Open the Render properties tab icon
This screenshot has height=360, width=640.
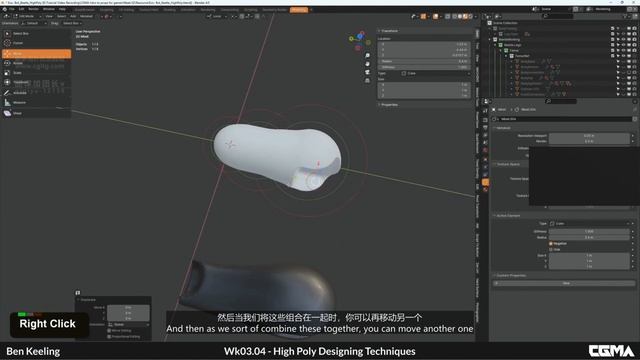coord(485,120)
